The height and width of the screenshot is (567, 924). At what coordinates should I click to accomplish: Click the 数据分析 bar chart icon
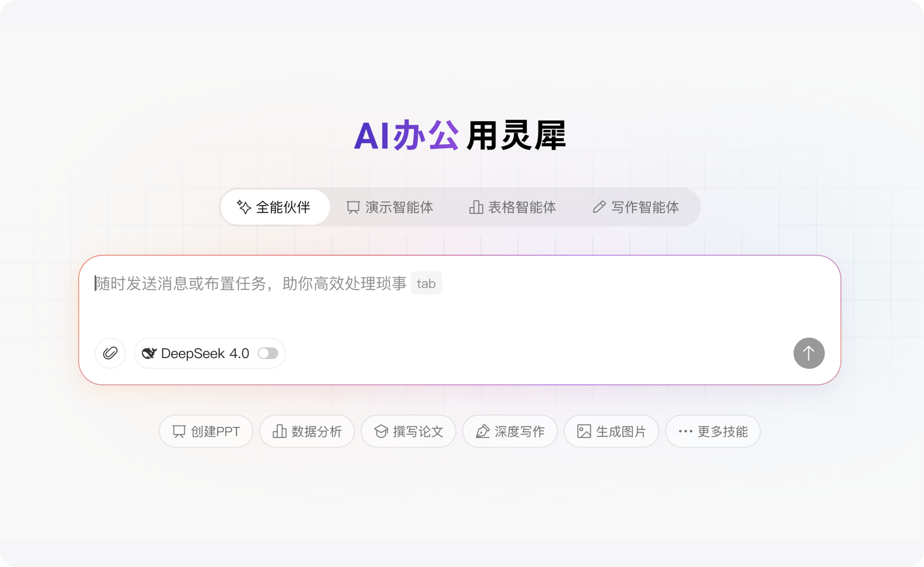[x=279, y=431]
